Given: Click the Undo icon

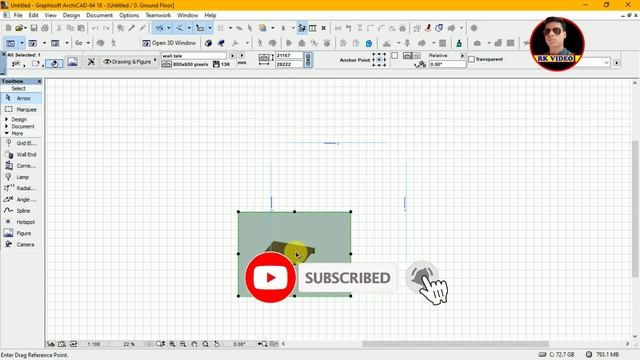Looking at the screenshot, I should click(x=95, y=28).
